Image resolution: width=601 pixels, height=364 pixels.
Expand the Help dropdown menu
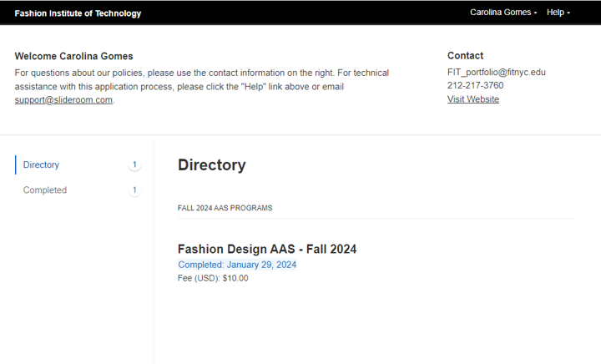(558, 13)
